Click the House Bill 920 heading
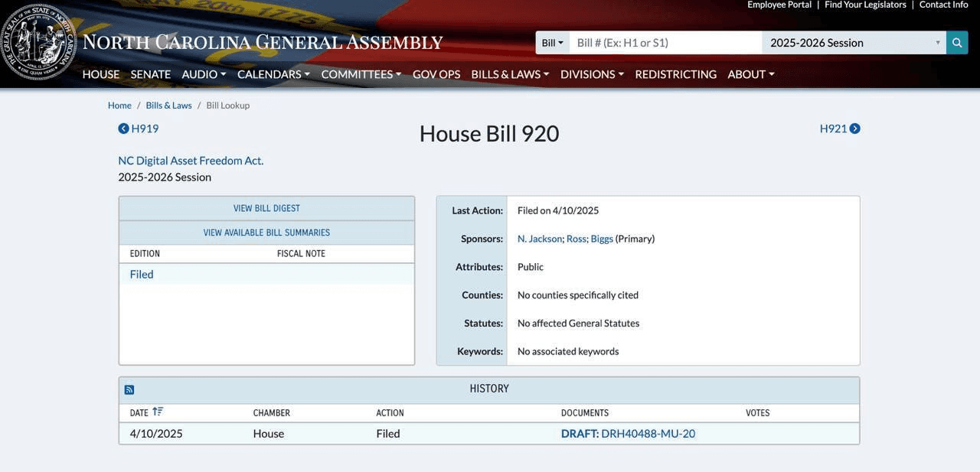This screenshot has width=980, height=472. [489, 133]
